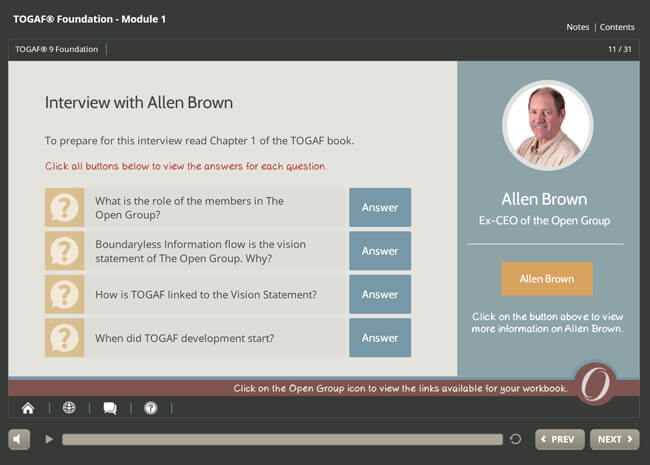Click question icon beside TOGAF linked question
The image size is (650, 465).
65,295
